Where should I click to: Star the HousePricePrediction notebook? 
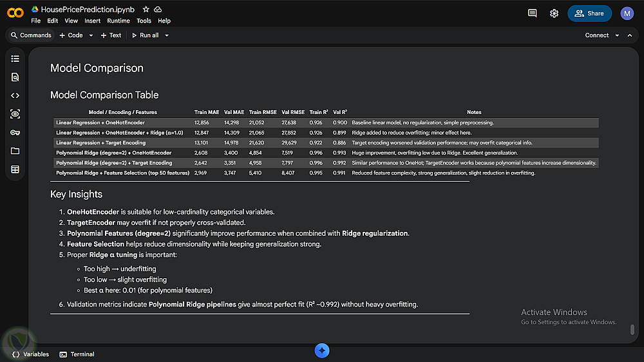pos(146,10)
